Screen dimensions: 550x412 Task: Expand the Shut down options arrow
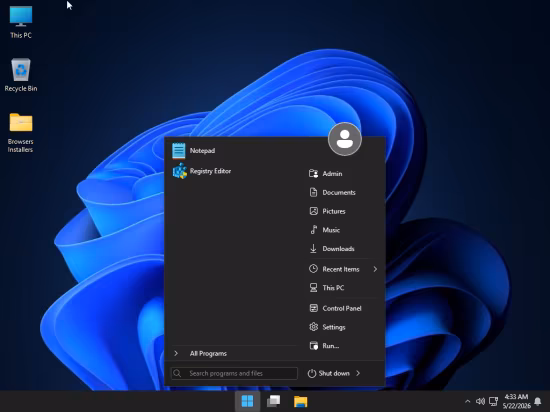[x=358, y=373]
